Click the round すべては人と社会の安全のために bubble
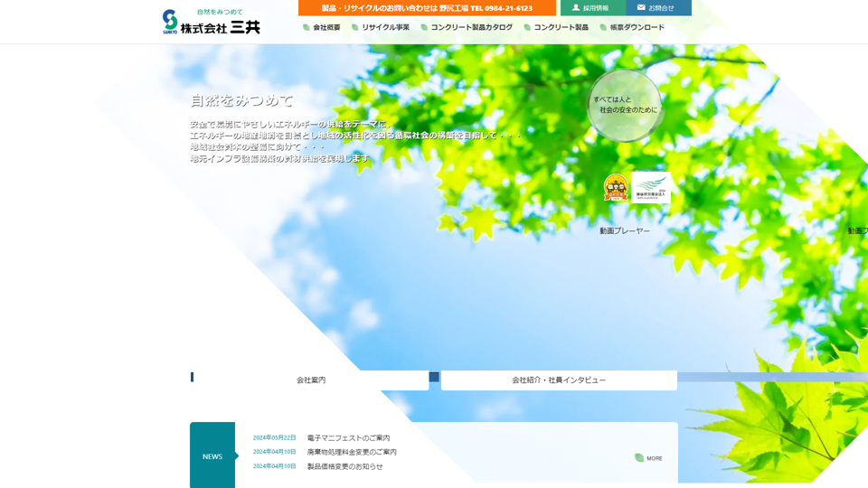Screen dimensions: 868x488 click(625, 106)
